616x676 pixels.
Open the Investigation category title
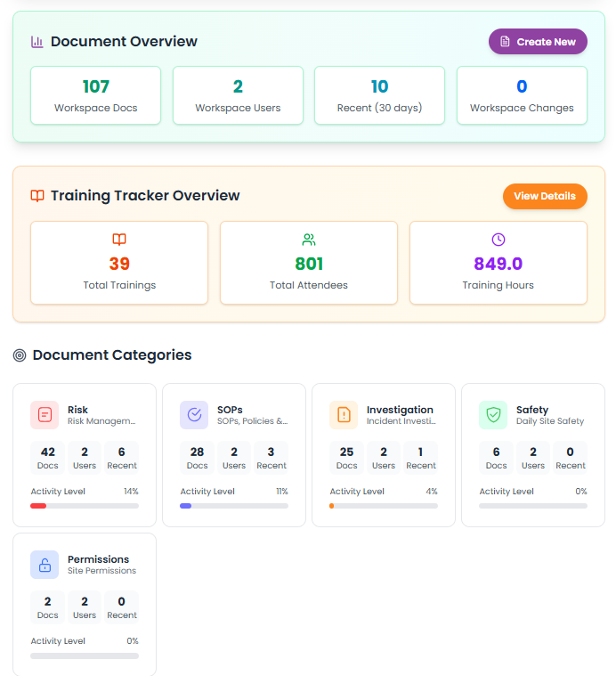click(400, 410)
